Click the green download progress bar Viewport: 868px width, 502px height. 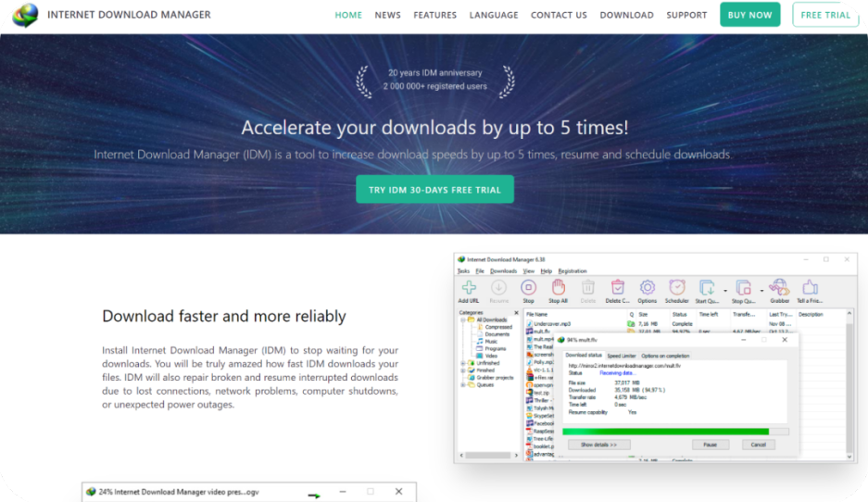675,432
